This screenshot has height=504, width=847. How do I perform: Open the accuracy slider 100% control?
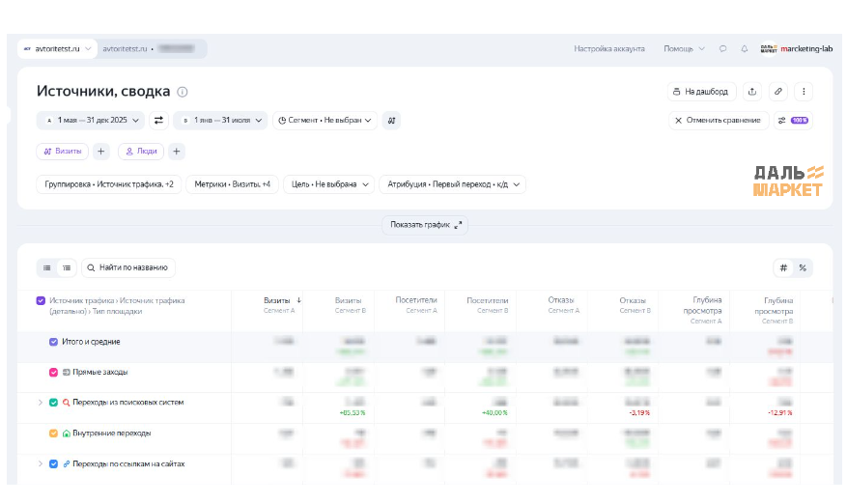coord(793,121)
